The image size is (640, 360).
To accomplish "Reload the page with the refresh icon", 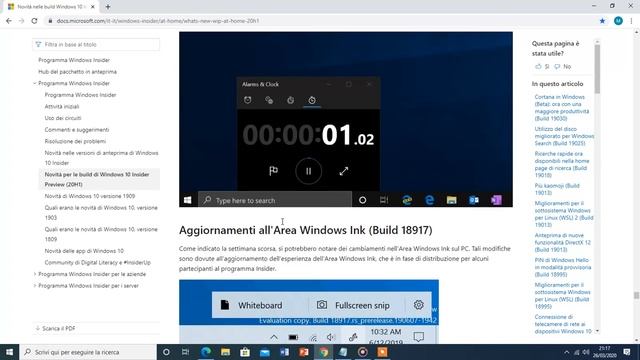I will point(34,20).
